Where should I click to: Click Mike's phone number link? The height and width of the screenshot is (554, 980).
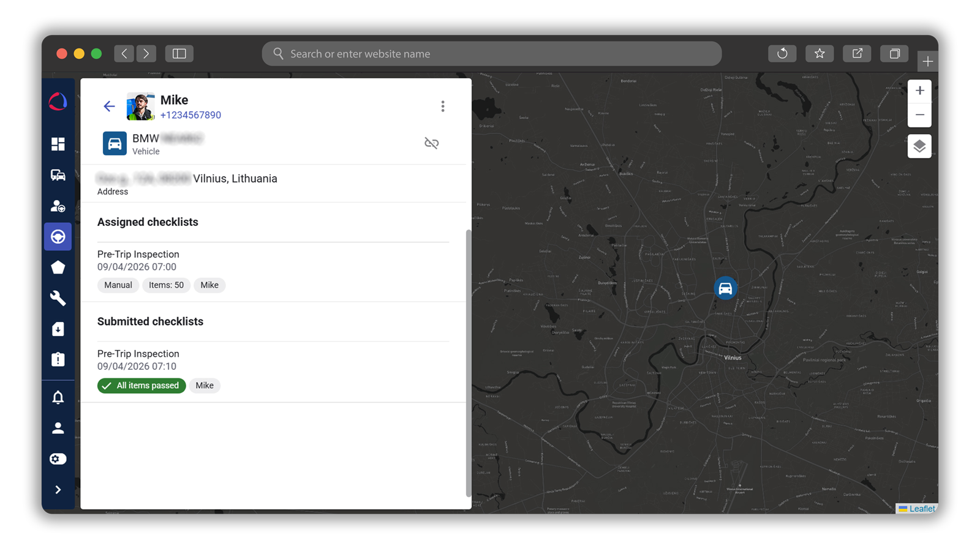click(190, 115)
